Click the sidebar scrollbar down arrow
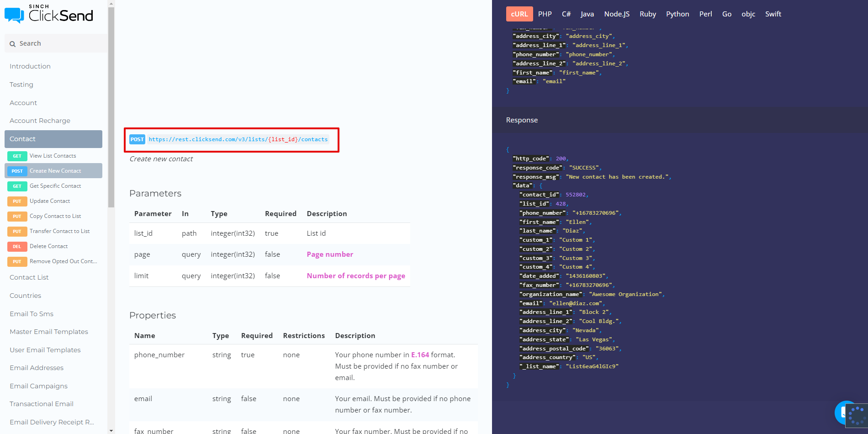Image resolution: width=868 pixels, height=434 pixels. [111, 430]
